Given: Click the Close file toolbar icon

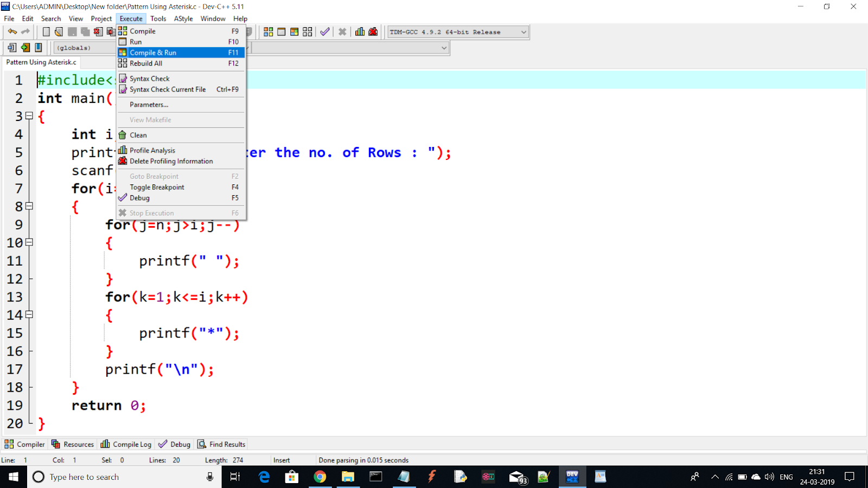Looking at the screenshot, I should 98,32.
